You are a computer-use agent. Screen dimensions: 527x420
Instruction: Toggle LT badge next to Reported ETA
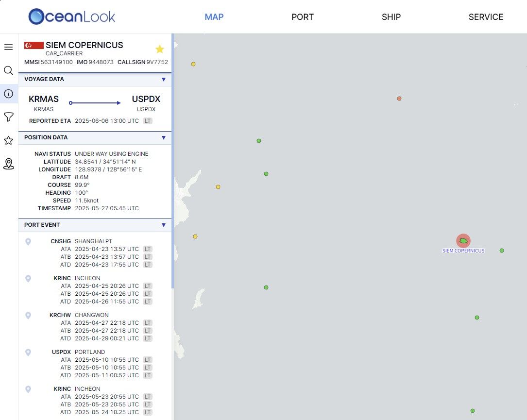pos(148,121)
